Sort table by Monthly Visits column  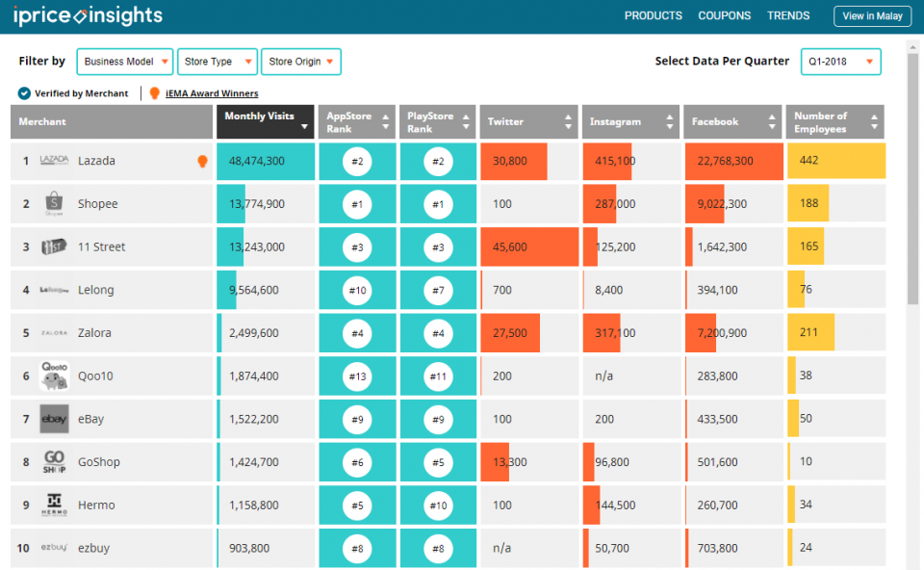[x=266, y=122]
